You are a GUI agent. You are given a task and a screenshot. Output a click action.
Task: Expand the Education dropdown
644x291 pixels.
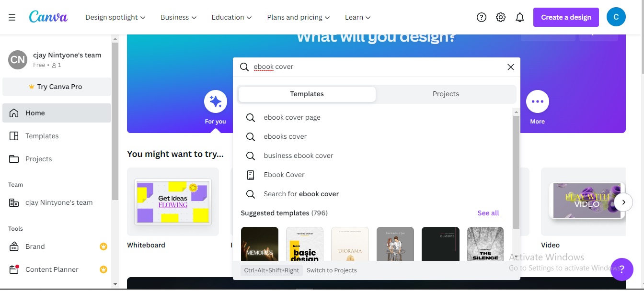pos(232,17)
